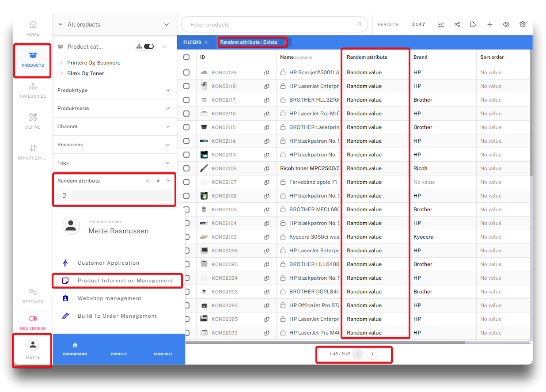This screenshot has width=546, height=392.
Task: Select Webshop management from the menu
Action: tap(110, 298)
